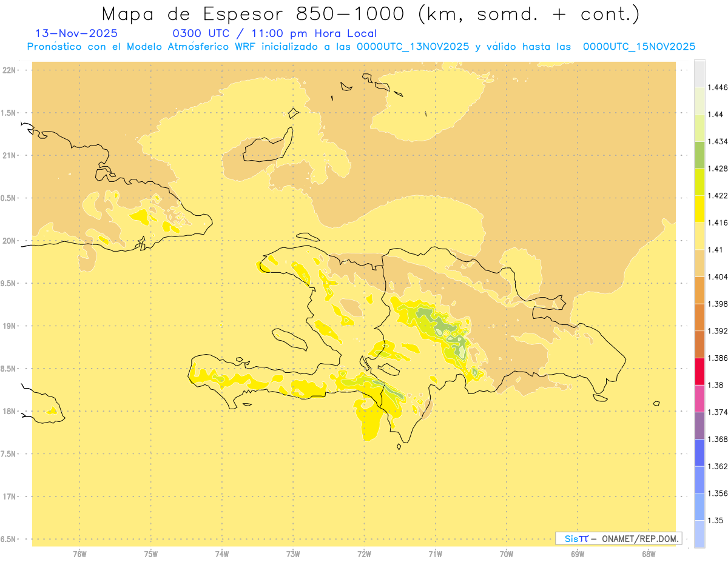Viewport: 728px width, 562px height.
Task: Click the orange swatch between 1.404 and 1.398
Action: tap(699, 290)
